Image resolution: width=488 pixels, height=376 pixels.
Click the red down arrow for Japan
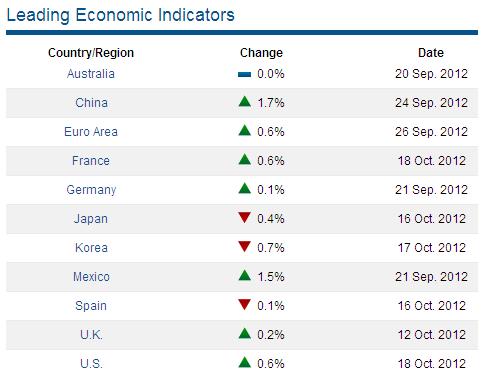coord(245,217)
